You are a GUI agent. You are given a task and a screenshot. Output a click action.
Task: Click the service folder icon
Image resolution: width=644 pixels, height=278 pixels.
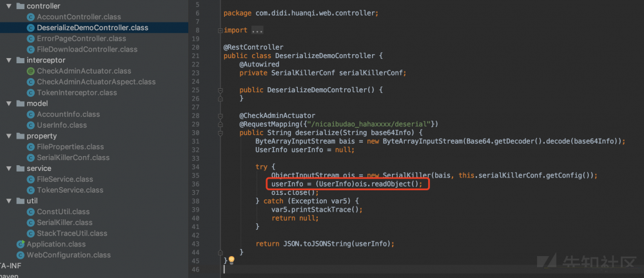tap(20, 168)
